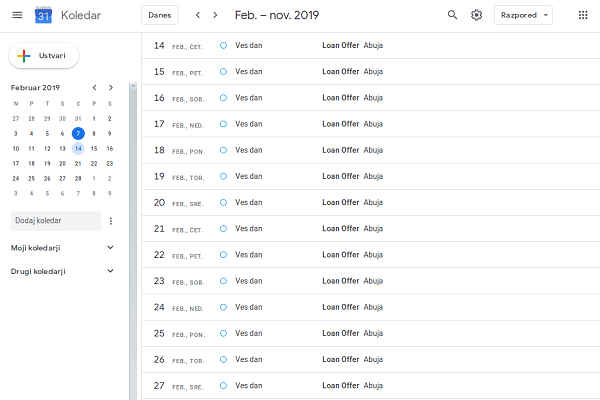Open the settings gear icon
Screen dimensions: 600x400
click(x=477, y=15)
